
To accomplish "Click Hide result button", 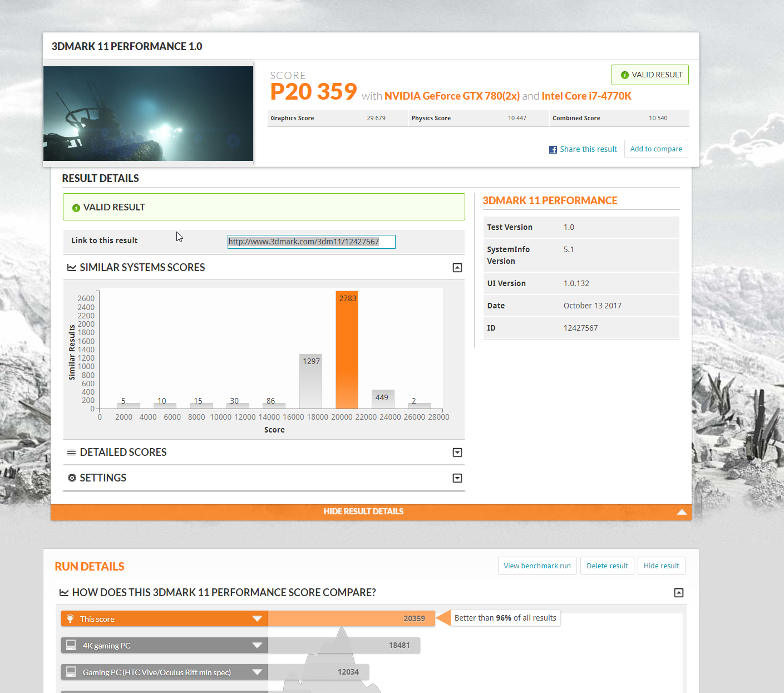I will (x=661, y=566).
